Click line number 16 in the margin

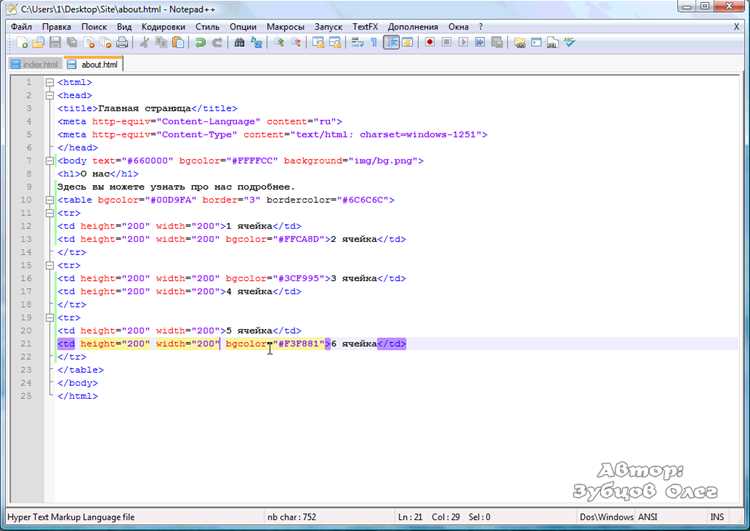(x=26, y=278)
